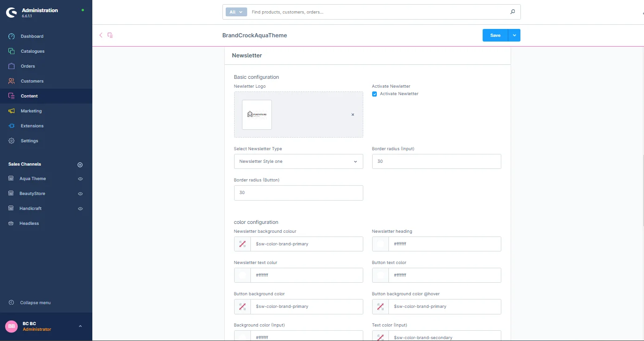
Task: Uncheck the Activate Newletter checkbox
Action: (x=374, y=94)
